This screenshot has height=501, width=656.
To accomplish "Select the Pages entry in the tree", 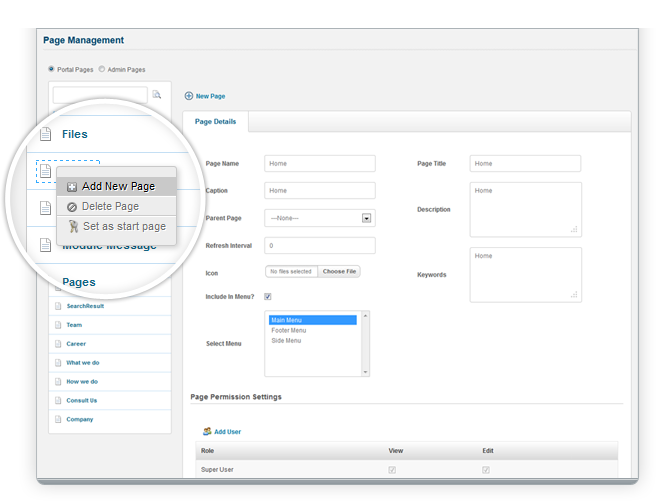I will [79, 282].
